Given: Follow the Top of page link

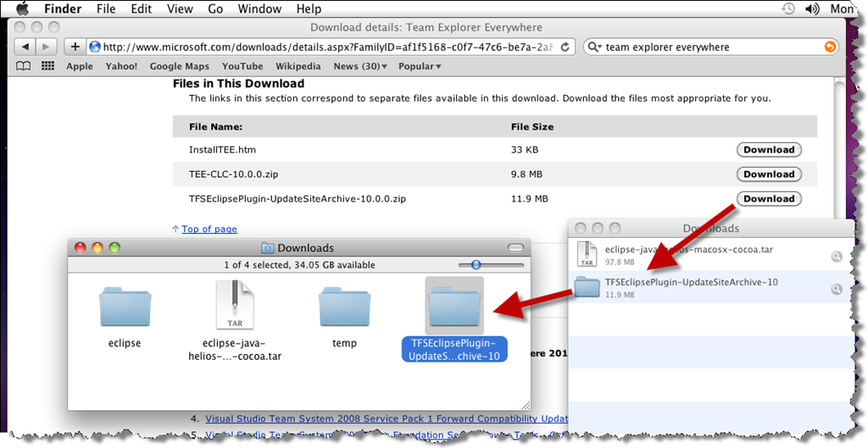Looking at the screenshot, I should tap(209, 229).
